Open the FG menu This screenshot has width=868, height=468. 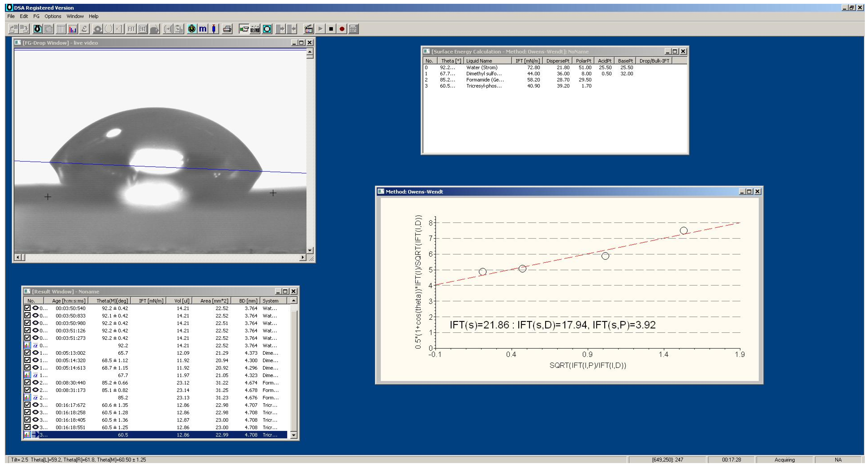click(x=36, y=16)
